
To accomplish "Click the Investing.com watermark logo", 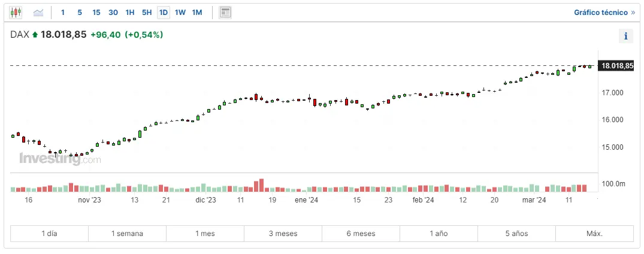I will 60,159.
